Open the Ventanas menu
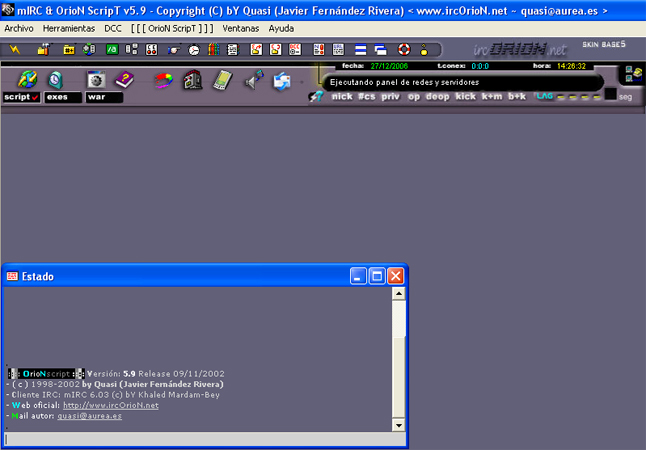The image size is (646, 450). point(241,28)
